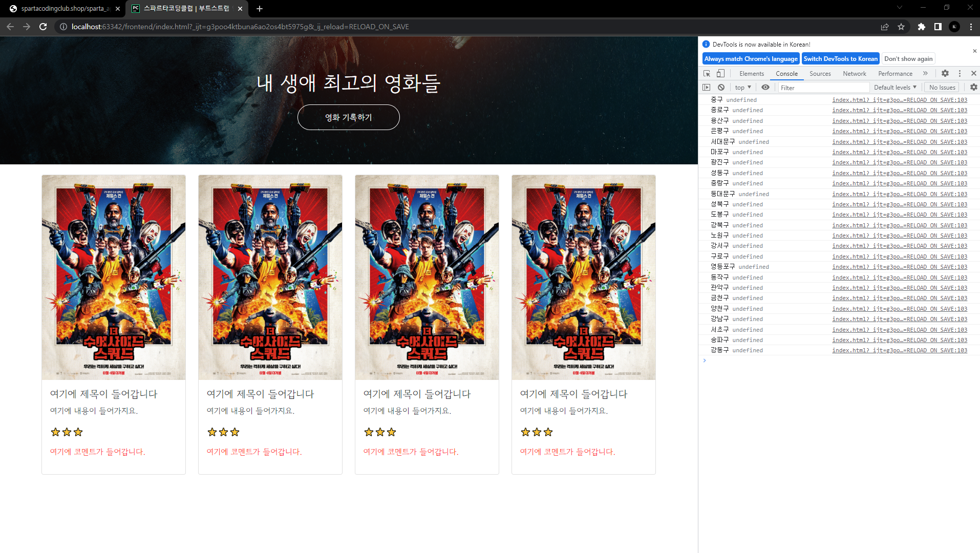The width and height of the screenshot is (980, 553).
Task: Open the Extensions puzzle icon
Action: tap(922, 27)
